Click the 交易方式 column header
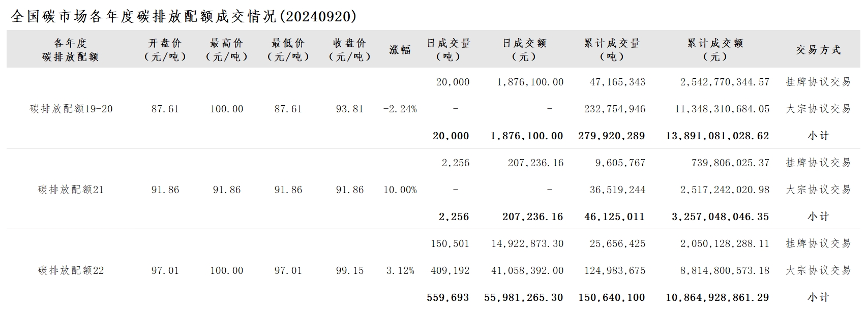Image resolution: width=868 pixels, height=310 pixels. [818, 50]
